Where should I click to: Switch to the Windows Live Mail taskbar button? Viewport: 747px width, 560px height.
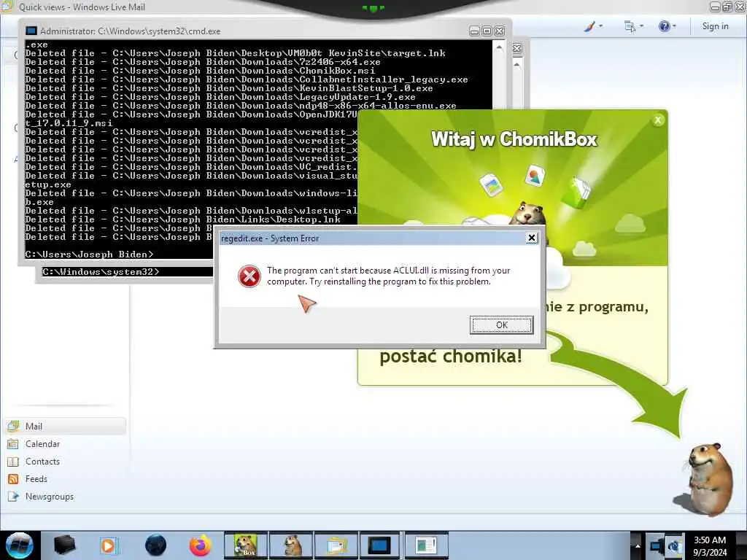[336, 545]
